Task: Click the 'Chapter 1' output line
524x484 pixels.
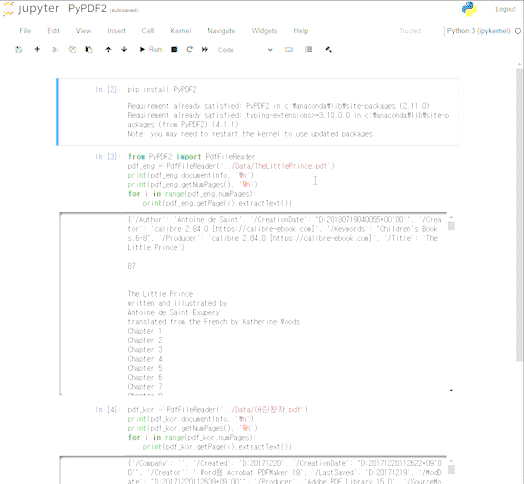Action: (145, 331)
